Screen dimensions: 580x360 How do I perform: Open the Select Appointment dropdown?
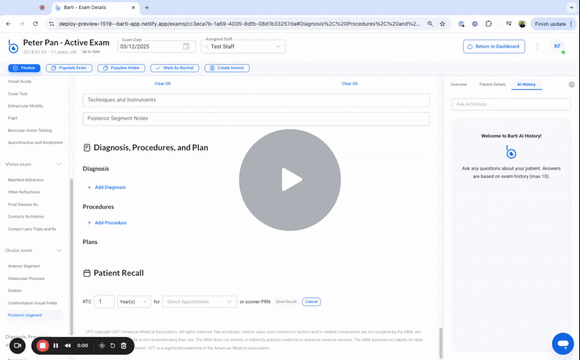(x=199, y=302)
